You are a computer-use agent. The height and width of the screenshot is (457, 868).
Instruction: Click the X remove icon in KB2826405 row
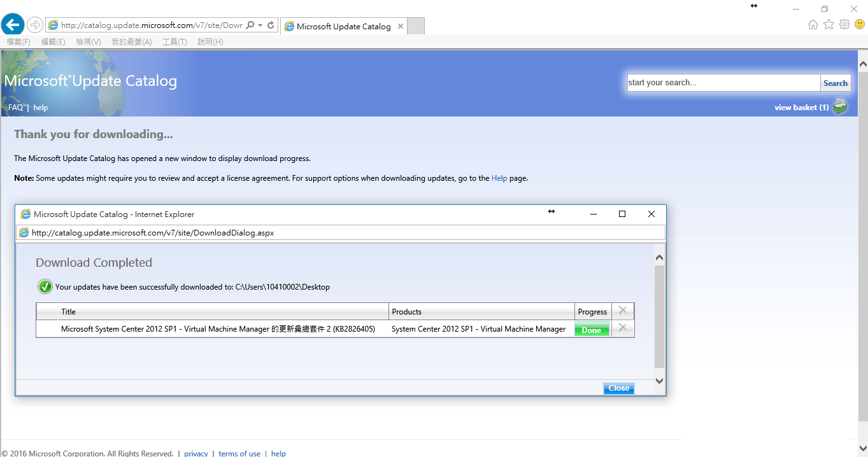click(x=622, y=328)
